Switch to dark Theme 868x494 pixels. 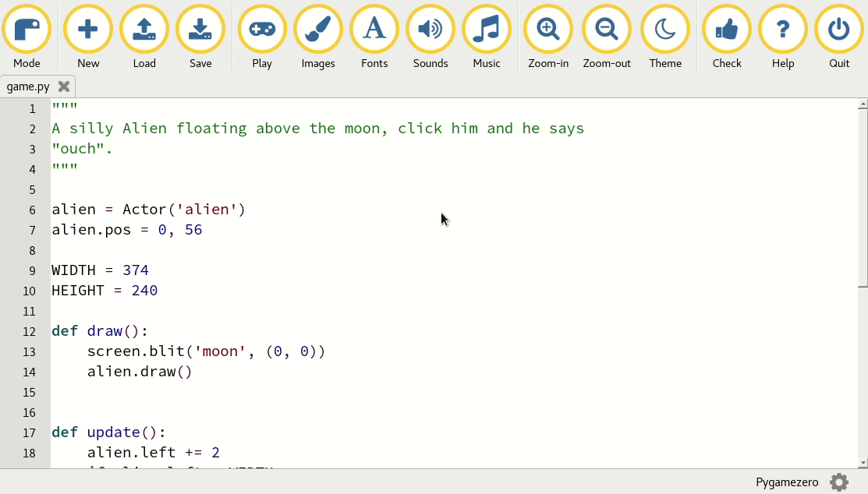tap(665, 27)
